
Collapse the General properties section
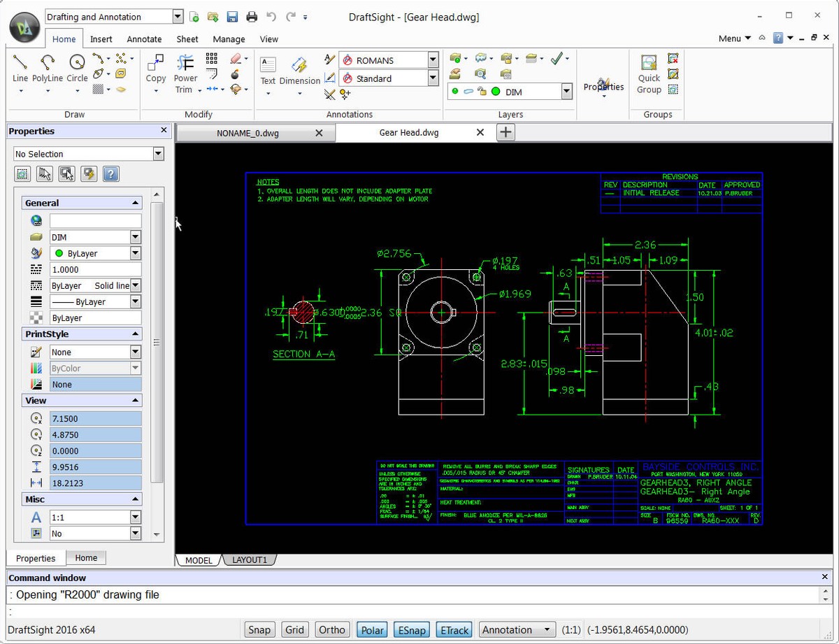tap(135, 203)
